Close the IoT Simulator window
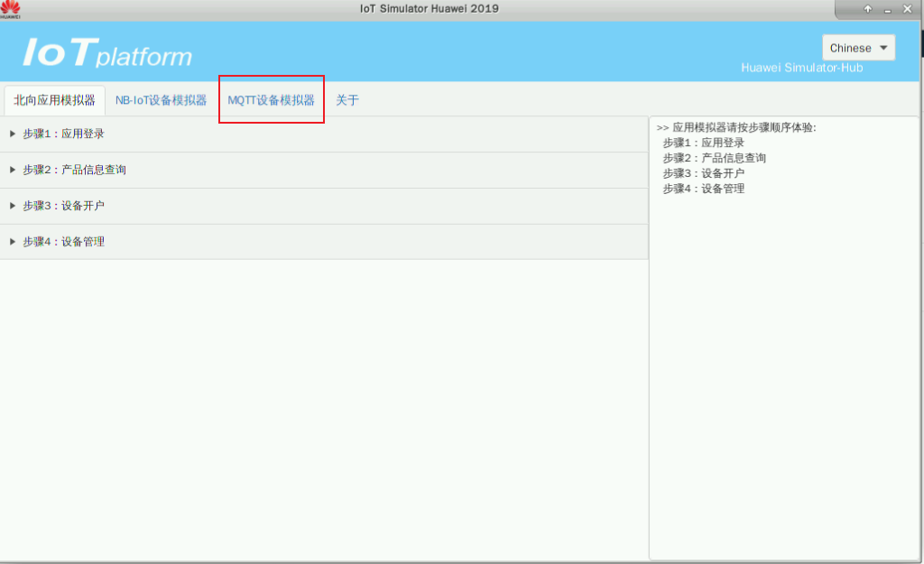Viewport: 924px width, 564px height. [x=908, y=9]
